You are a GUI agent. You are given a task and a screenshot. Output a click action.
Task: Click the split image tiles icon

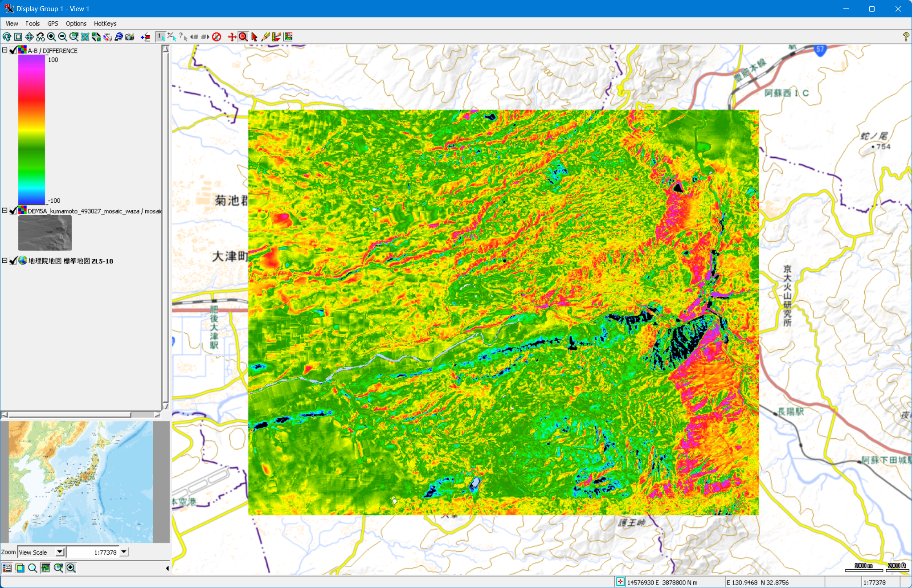coord(96,37)
